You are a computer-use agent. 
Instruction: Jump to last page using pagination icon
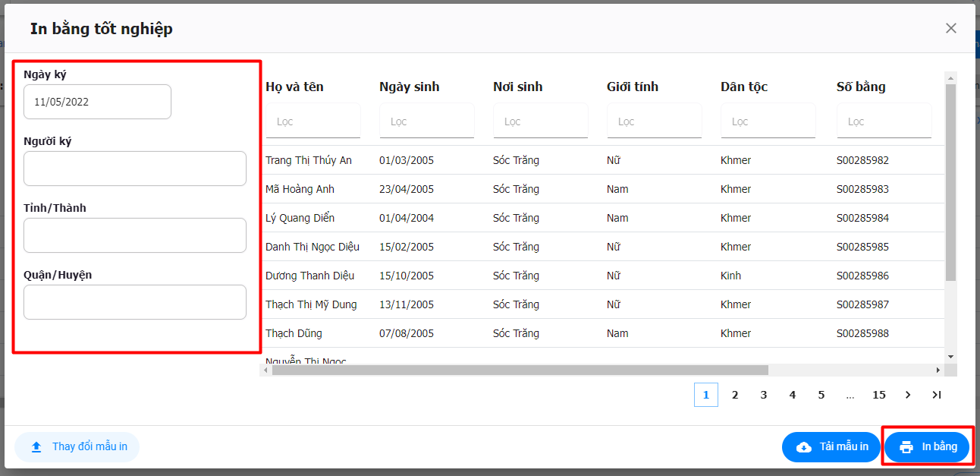pos(937,395)
